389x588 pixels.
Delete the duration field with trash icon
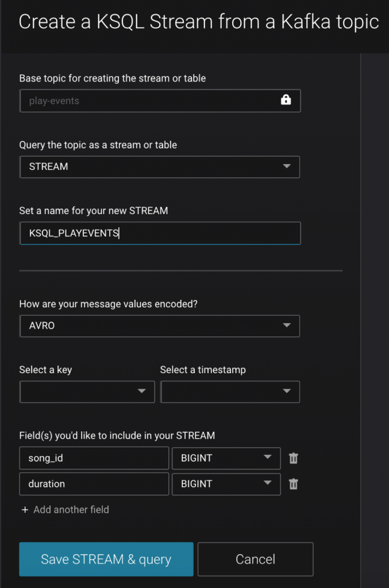[294, 483]
